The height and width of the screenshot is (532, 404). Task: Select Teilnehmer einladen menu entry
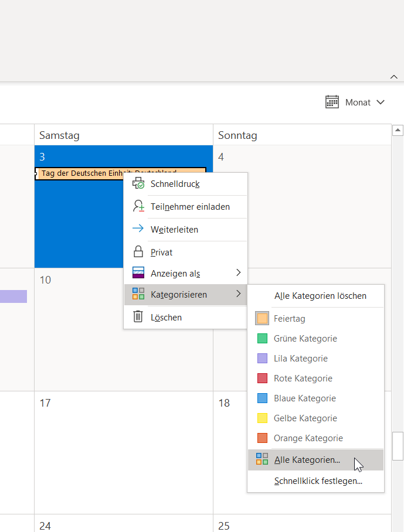(x=186, y=207)
